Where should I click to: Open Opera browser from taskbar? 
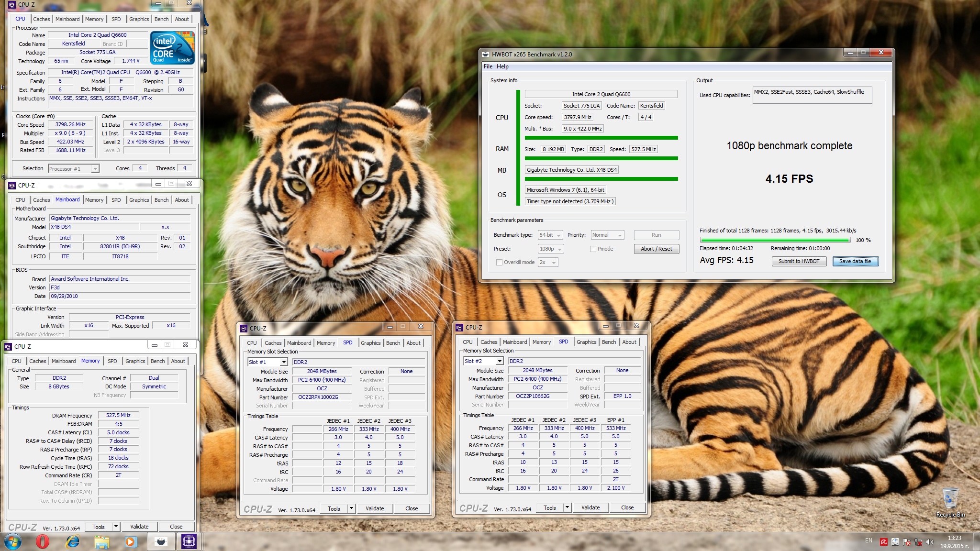click(x=43, y=542)
